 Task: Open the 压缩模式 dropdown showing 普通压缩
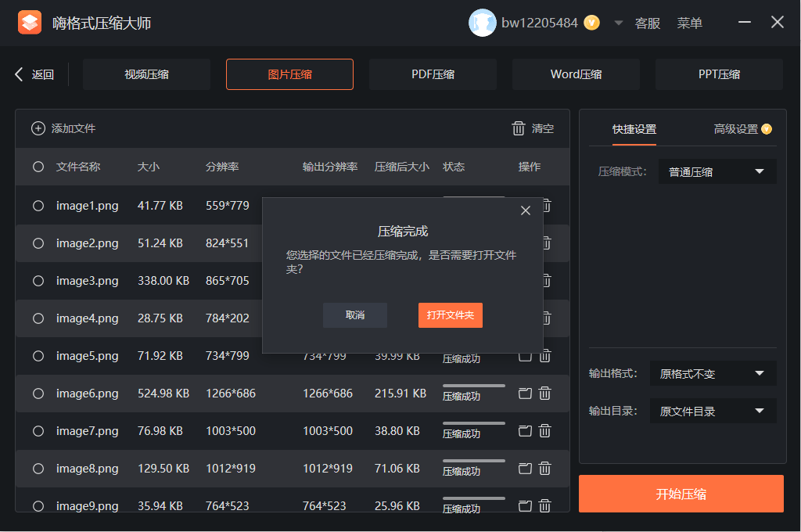click(x=717, y=171)
